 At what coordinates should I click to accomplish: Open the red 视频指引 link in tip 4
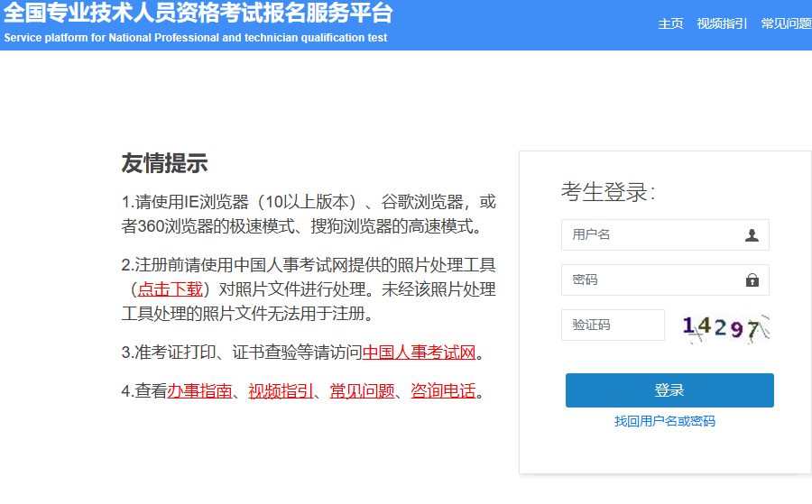[x=281, y=391]
